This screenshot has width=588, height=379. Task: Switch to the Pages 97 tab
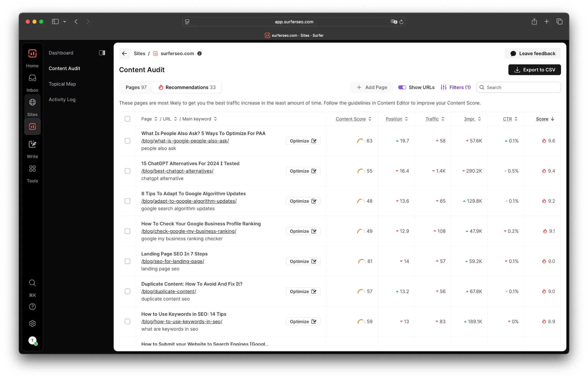pyautogui.click(x=136, y=87)
